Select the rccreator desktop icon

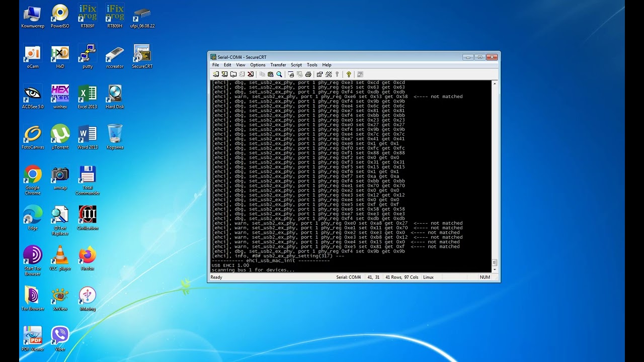pos(115,57)
